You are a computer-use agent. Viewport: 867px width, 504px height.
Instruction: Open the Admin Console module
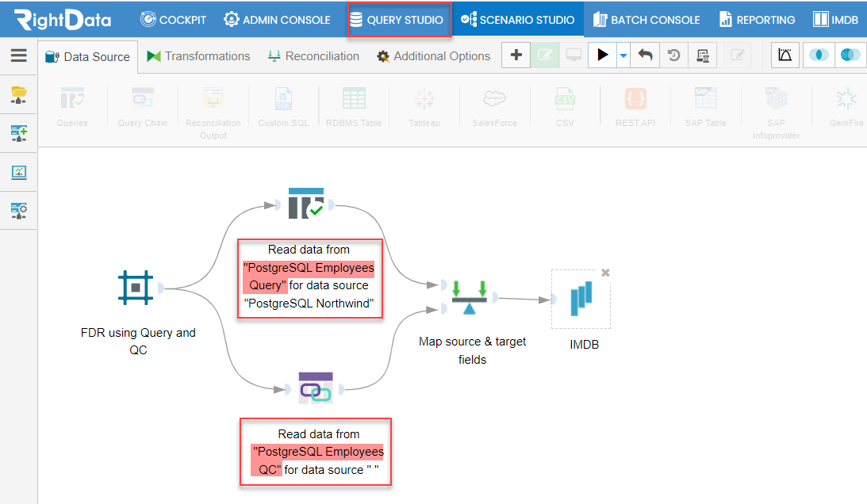coord(277,20)
